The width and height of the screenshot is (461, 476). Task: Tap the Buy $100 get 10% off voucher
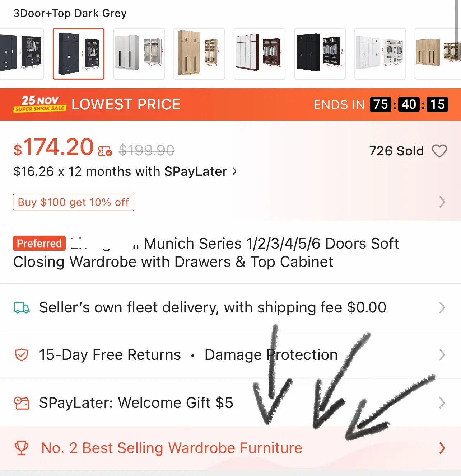point(74,202)
